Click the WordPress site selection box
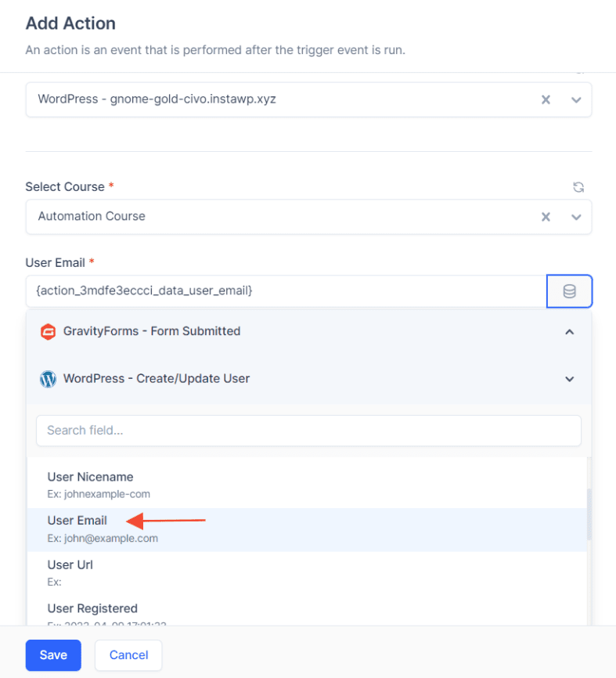 point(308,100)
